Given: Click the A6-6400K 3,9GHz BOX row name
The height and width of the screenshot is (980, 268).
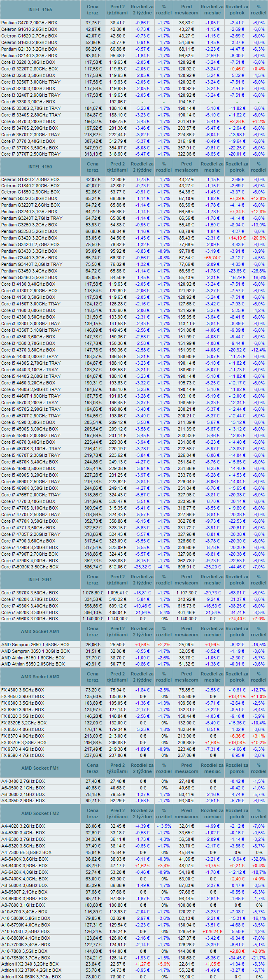Looking at the screenshot, I should click(25, 866).
